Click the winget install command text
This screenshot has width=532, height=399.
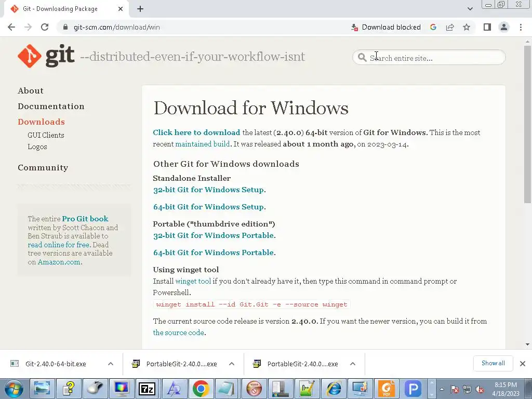tap(252, 304)
